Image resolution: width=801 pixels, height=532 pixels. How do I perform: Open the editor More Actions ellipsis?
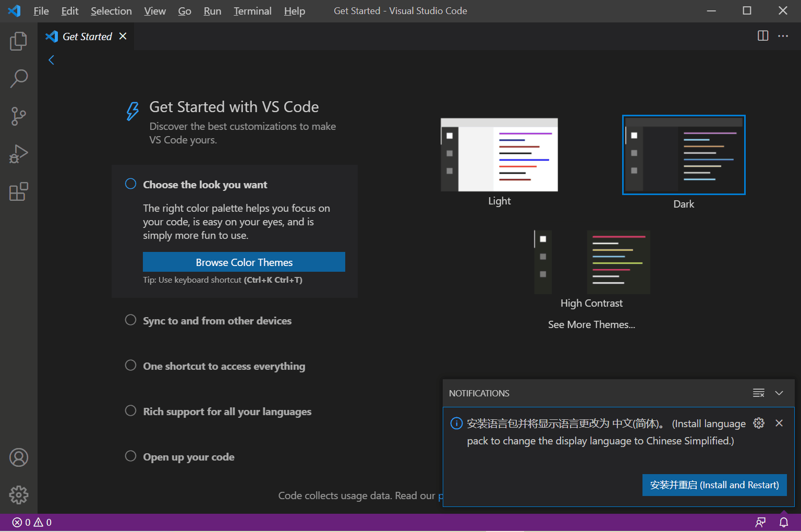(783, 36)
